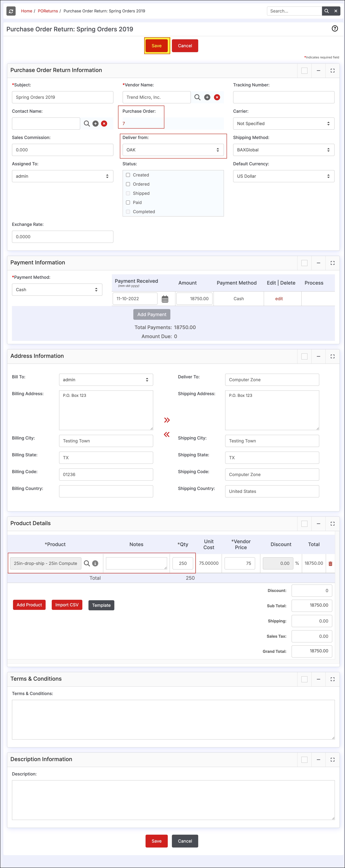Click the bottom Save button
Screen dimensions: 345x868
pyautogui.click(x=156, y=841)
